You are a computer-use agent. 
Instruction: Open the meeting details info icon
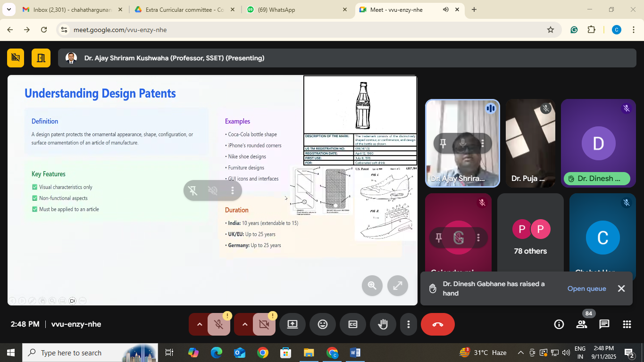[x=559, y=324]
